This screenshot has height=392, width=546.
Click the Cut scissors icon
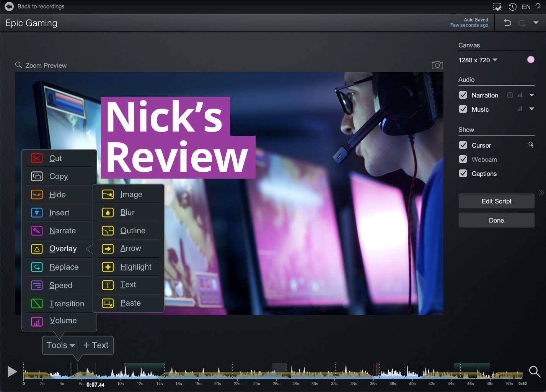(37, 158)
